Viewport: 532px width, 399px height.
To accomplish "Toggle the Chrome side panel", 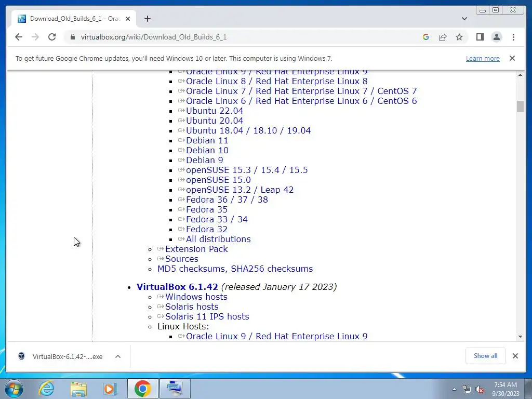I will (480, 37).
